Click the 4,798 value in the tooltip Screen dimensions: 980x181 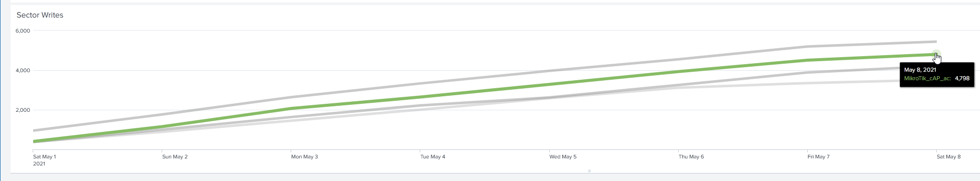coord(962,78)
